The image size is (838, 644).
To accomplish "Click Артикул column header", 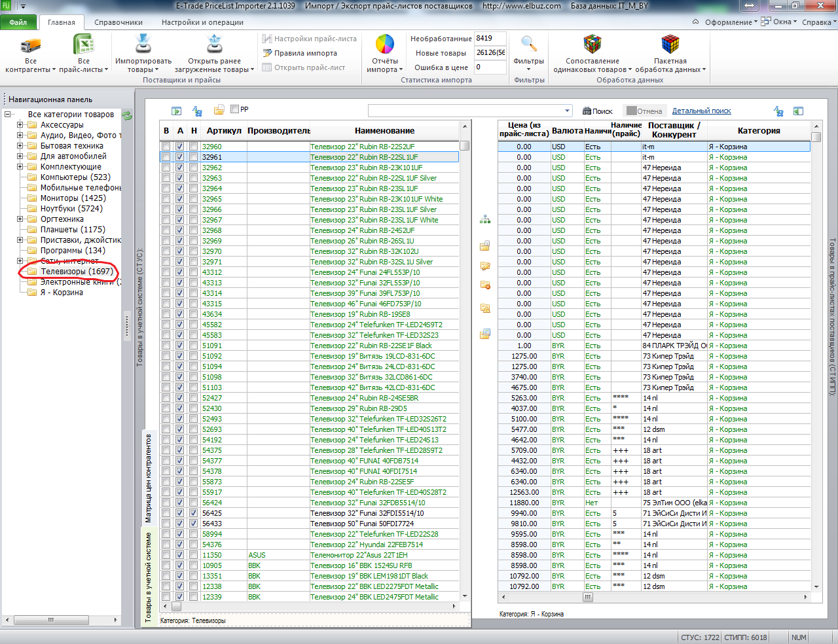I will click(224, 130).
